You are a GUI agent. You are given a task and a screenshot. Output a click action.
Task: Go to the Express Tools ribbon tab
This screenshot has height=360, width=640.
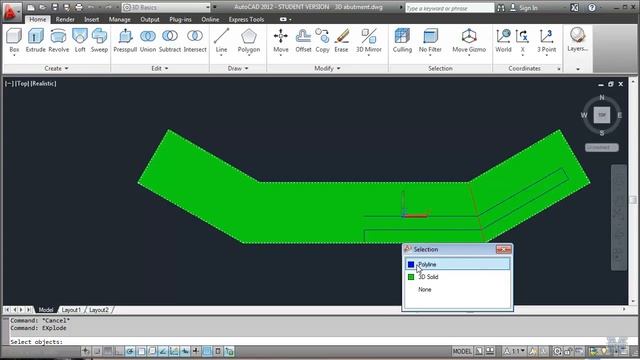[246, 19]
